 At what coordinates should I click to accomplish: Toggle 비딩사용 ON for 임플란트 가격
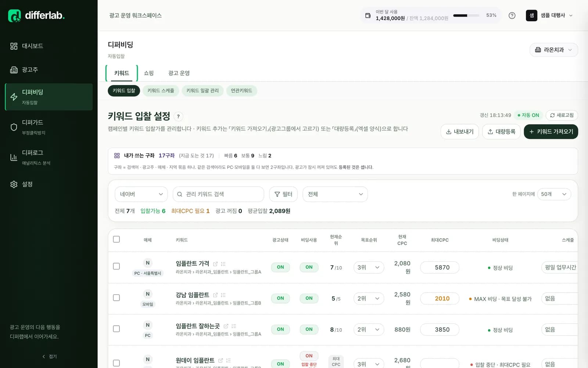tap(309, 267)
